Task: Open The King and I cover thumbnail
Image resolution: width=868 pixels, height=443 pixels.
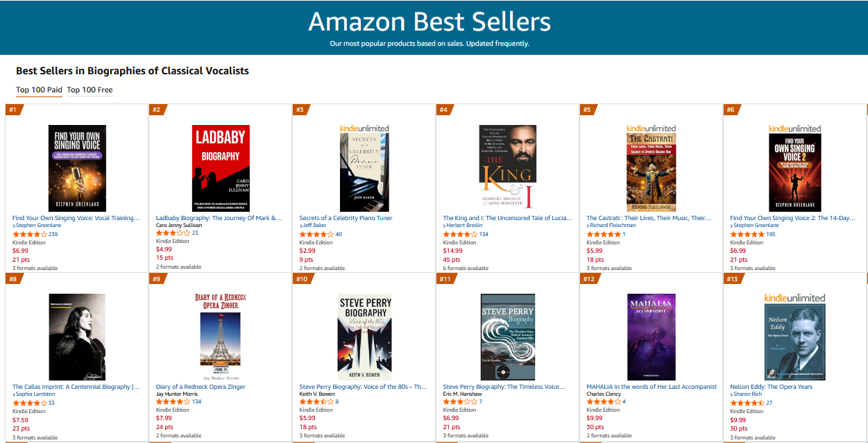Action: pyautogui.click(x=508, y=168)
